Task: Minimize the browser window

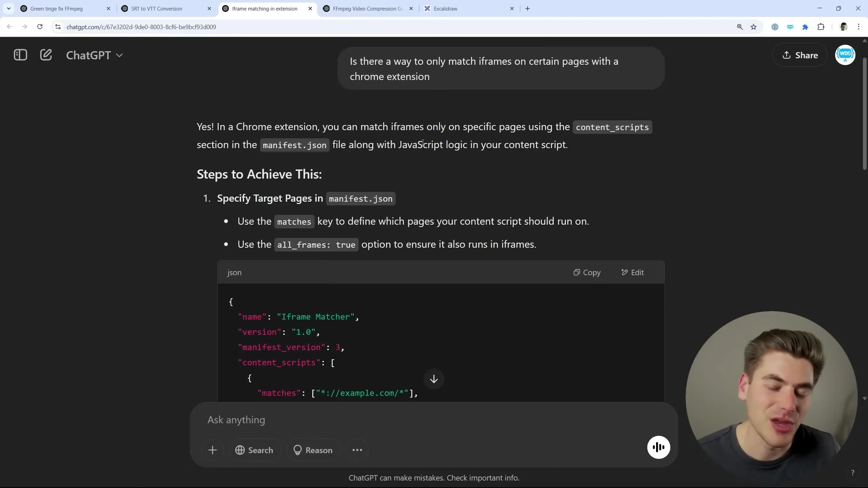Action: click(820, 8)
